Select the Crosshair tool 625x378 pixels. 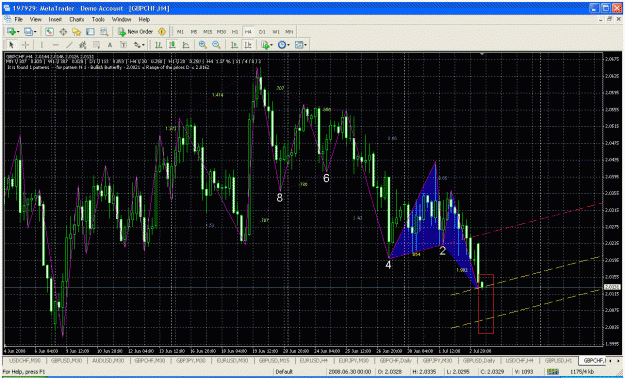[x=25, y=45]
